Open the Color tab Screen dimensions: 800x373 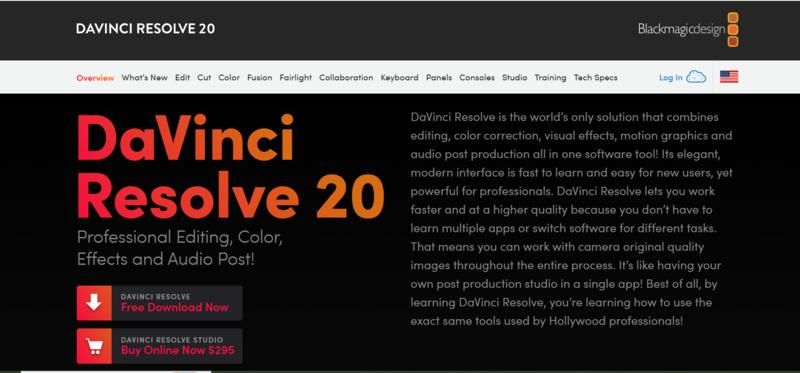229,78
